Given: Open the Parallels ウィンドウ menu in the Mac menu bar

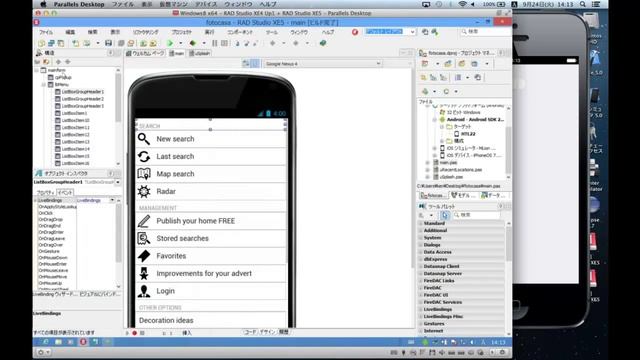Looking at the screenshot, I should [x=238, y=4].
